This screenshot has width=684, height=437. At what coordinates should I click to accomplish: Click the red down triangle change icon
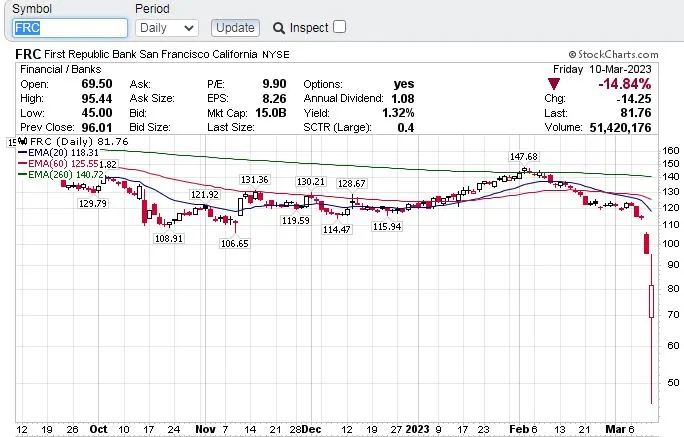[554, 84]
